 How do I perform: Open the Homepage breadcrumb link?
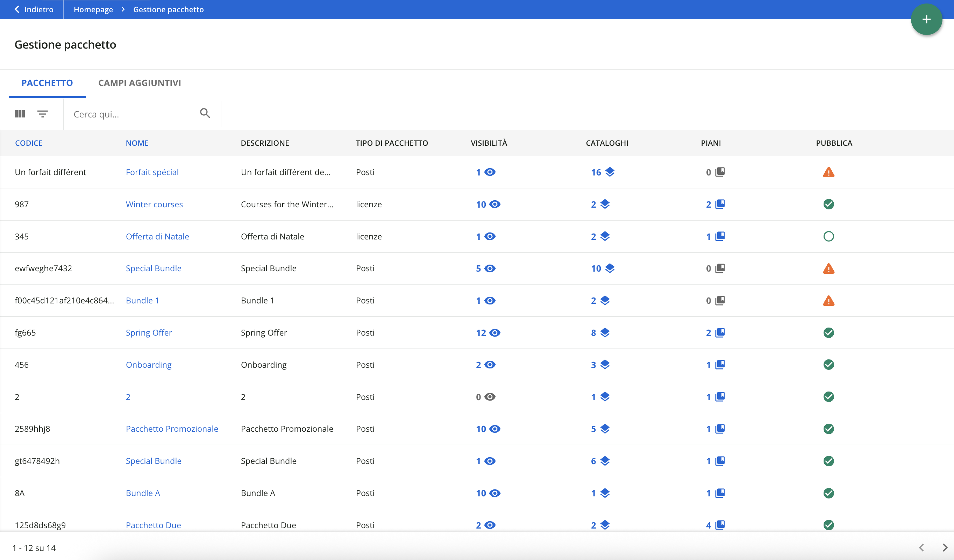[93, 9]
